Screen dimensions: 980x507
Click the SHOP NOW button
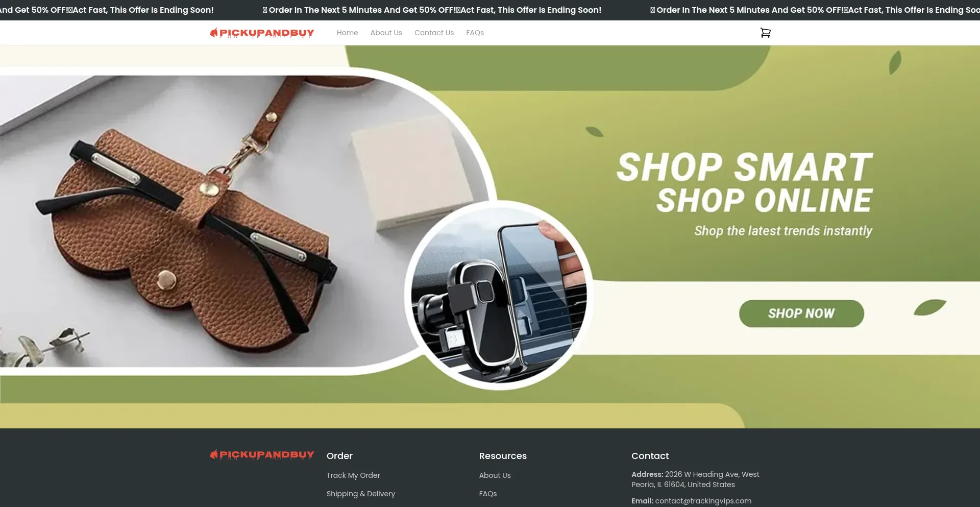pyautogui.click(x=801, y=313)
